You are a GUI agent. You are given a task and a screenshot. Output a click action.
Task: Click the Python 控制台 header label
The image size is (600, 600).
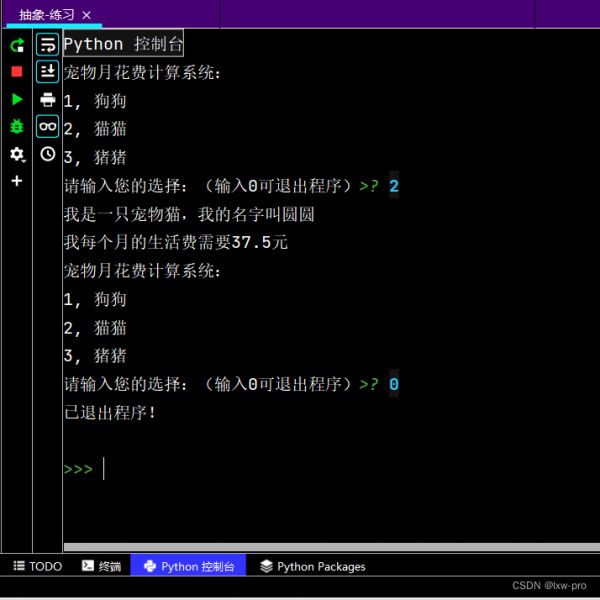(x=123, y=44)
